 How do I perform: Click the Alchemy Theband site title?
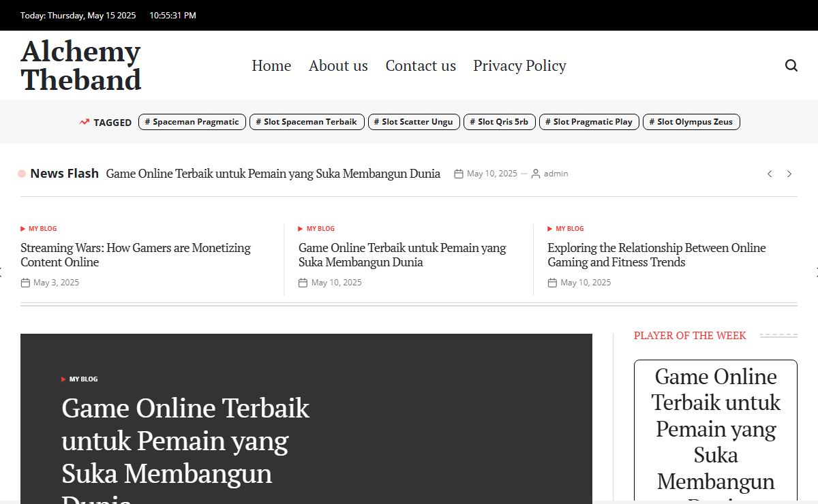81,65
